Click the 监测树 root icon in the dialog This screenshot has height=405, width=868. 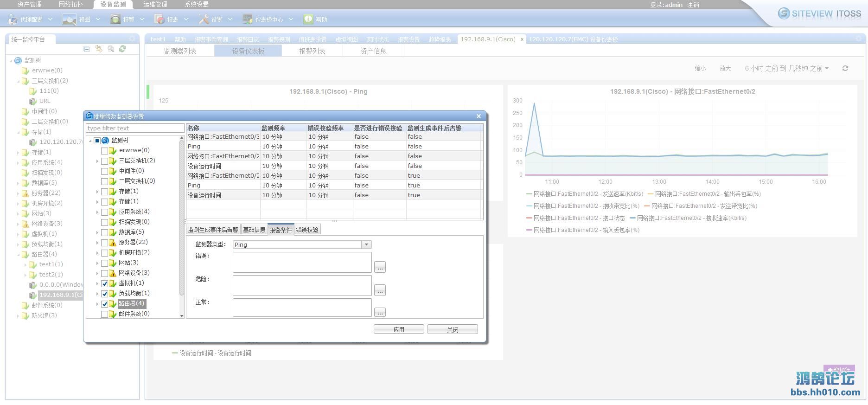(105, 140)
